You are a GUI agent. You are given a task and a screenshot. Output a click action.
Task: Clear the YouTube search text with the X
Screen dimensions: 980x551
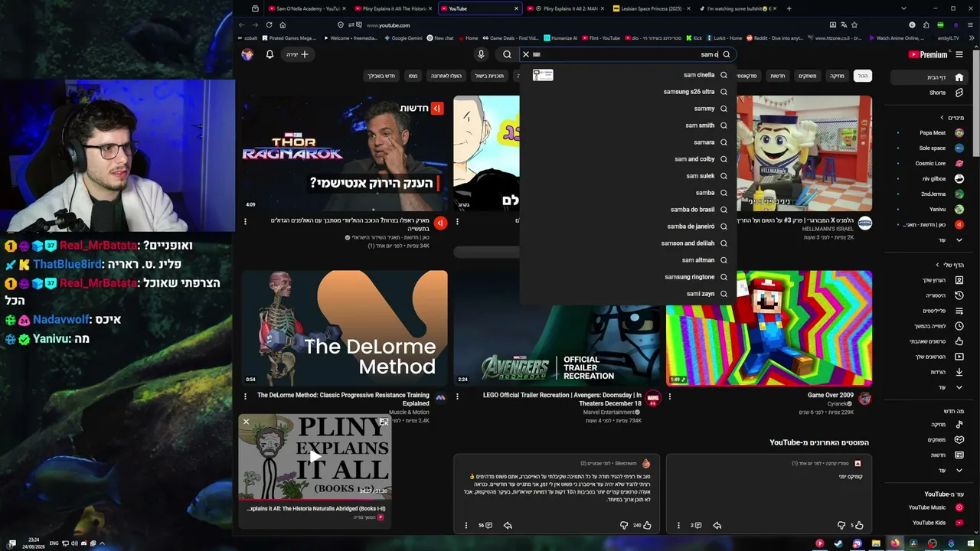click(526, 54)
